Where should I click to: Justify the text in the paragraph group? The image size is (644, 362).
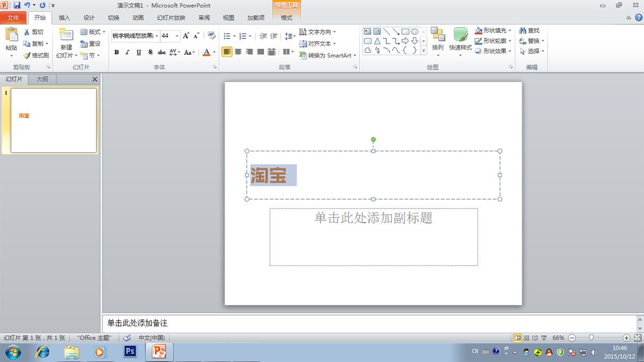point(260,52)
